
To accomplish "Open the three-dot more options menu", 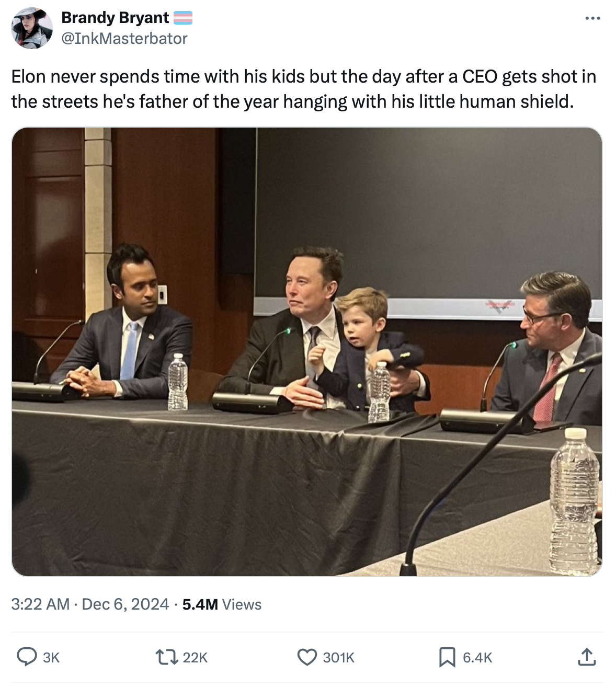I will click(592, 19).
